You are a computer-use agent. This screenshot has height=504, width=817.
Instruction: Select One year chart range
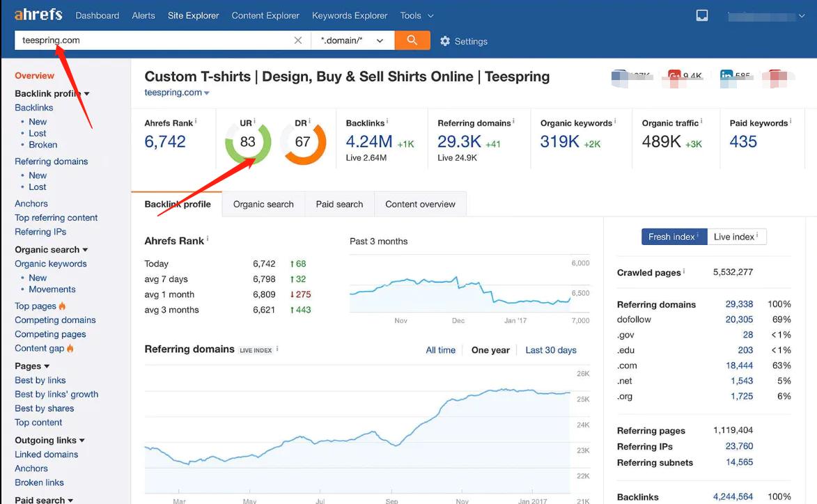click(x=490, y=350)
